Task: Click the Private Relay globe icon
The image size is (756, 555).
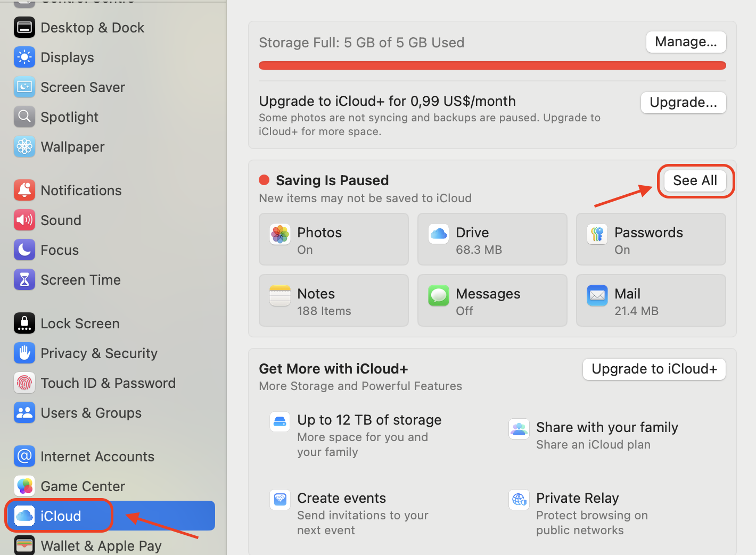Action: 519,499
